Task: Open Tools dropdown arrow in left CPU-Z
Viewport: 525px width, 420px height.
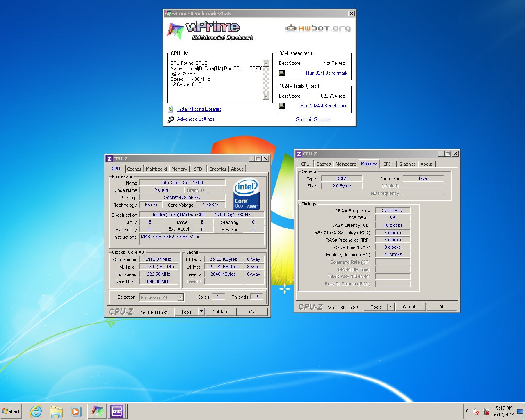Action: tap(201, 312)
